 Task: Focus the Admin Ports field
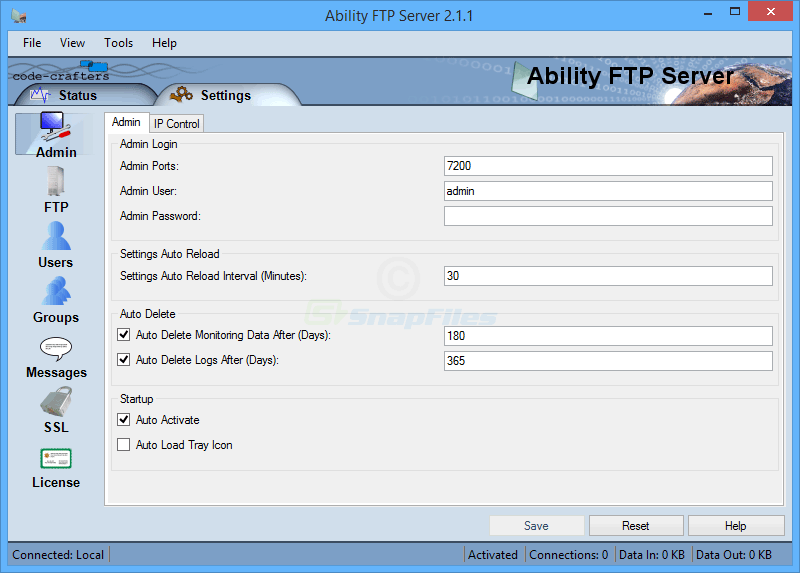608,166
